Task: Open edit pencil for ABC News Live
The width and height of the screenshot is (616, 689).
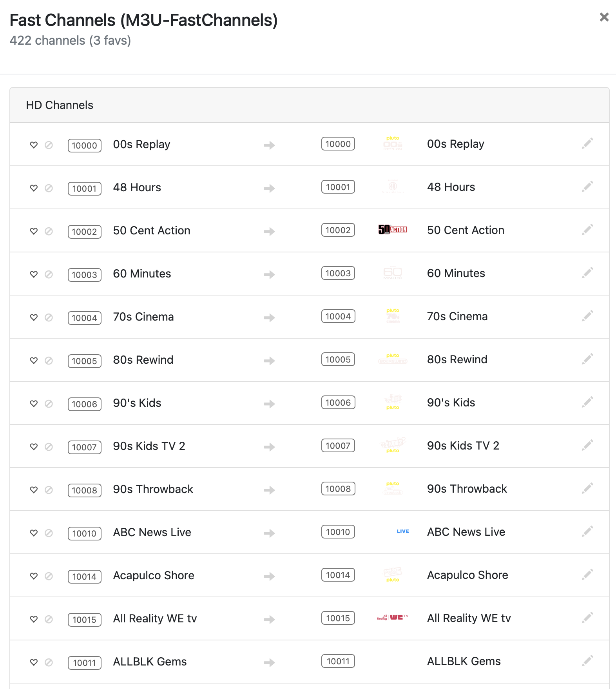Action: (587, 532)
